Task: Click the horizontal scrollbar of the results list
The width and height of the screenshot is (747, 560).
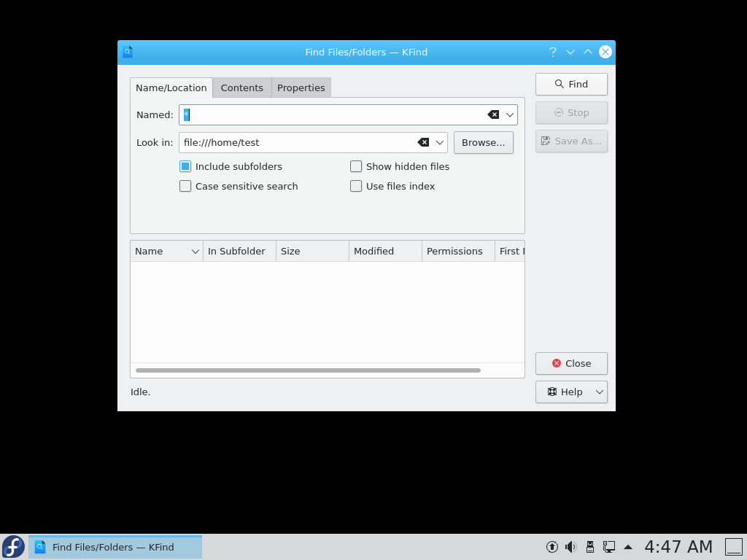Action: point(308,370)
